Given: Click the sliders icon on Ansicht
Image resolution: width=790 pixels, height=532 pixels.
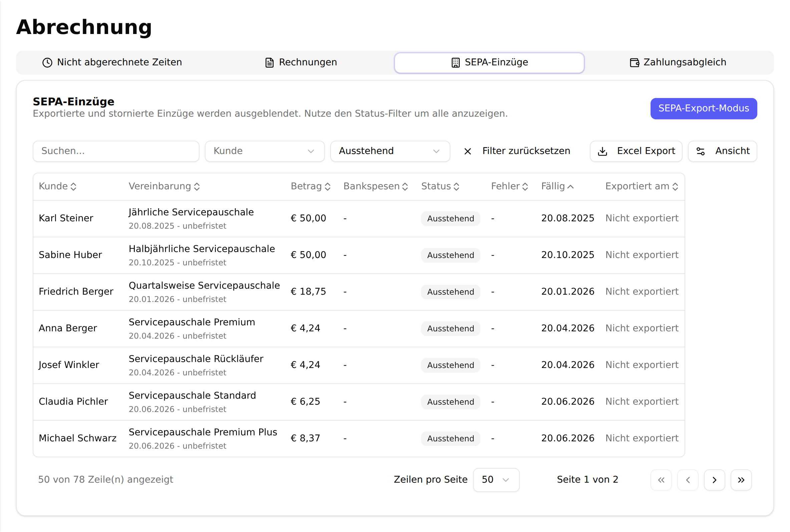Looking at the screenshot, I should coord(700,151).
